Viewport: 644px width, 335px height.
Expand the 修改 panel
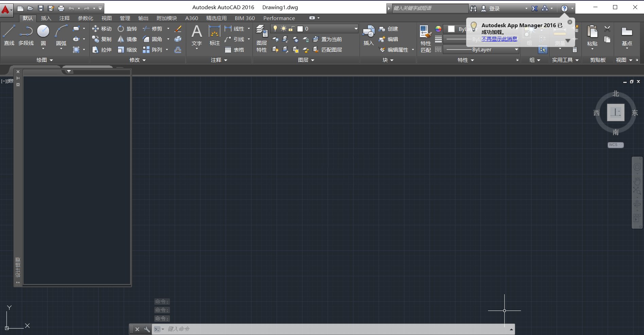[137, 60]
